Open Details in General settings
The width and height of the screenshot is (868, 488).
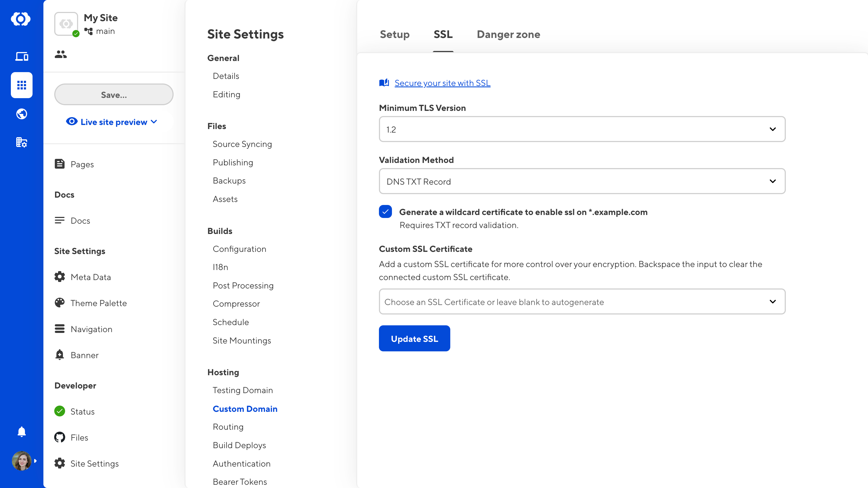pos(226,76)
